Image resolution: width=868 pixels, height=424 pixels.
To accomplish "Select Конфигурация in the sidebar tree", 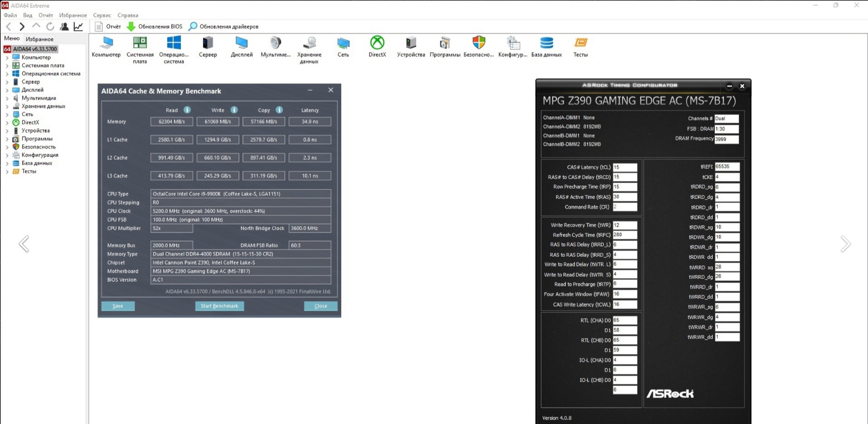I will click(40, 155).
